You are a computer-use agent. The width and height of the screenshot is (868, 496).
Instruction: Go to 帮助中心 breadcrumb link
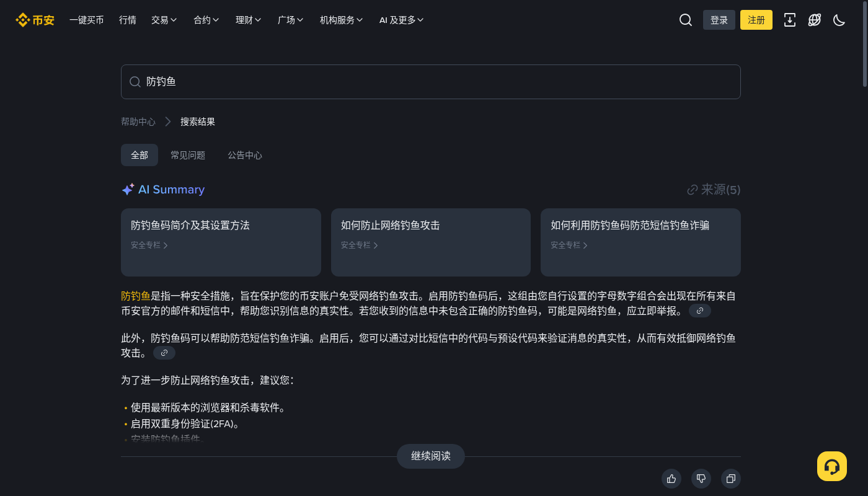pyautogui.click(x=138, y=122)
